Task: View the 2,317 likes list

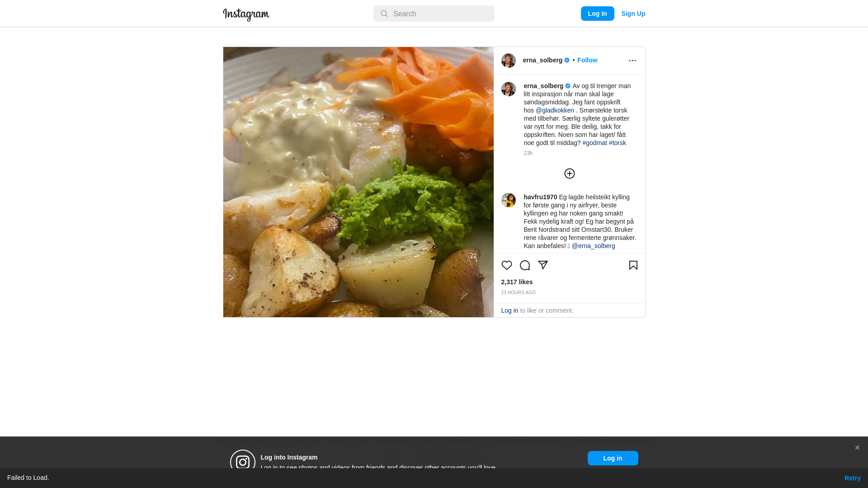Action: 517,282
